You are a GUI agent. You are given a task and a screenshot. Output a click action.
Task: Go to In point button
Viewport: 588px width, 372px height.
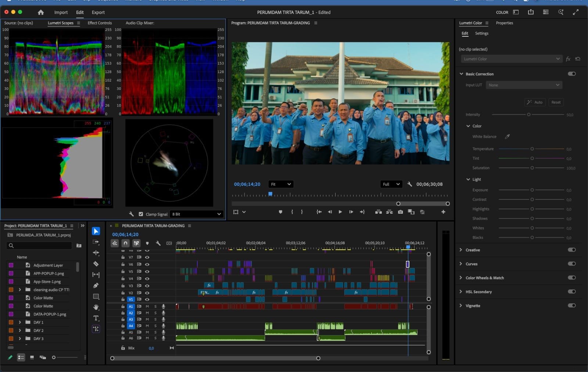coord(319,212)
